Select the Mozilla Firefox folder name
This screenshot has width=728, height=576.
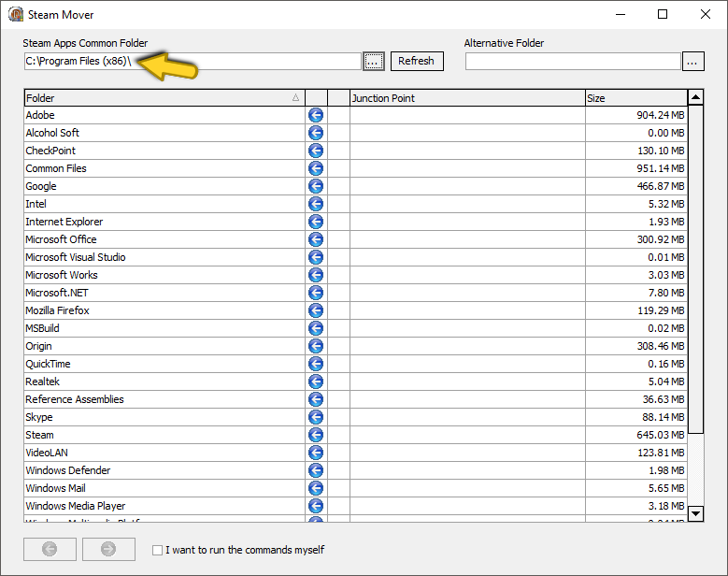(57, 310)
